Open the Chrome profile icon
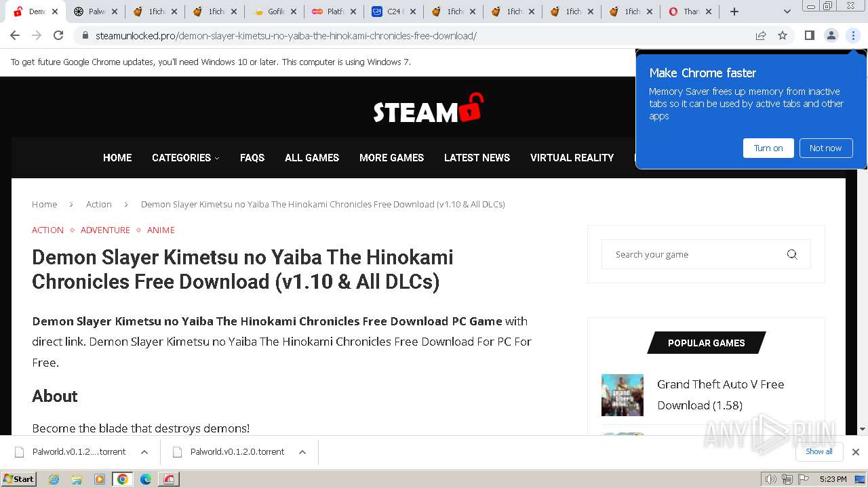 click(x=831, y=35)
